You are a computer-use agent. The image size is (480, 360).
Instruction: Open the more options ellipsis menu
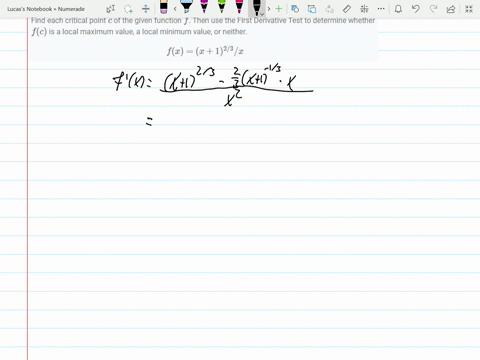click(x=381, y=9)
